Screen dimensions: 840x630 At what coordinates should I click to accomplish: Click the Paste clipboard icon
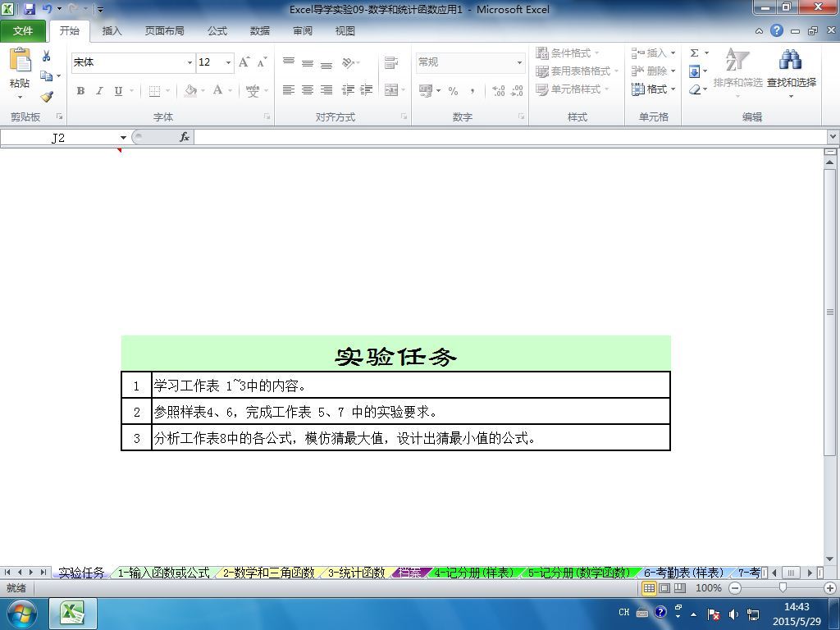click(20, 60)
